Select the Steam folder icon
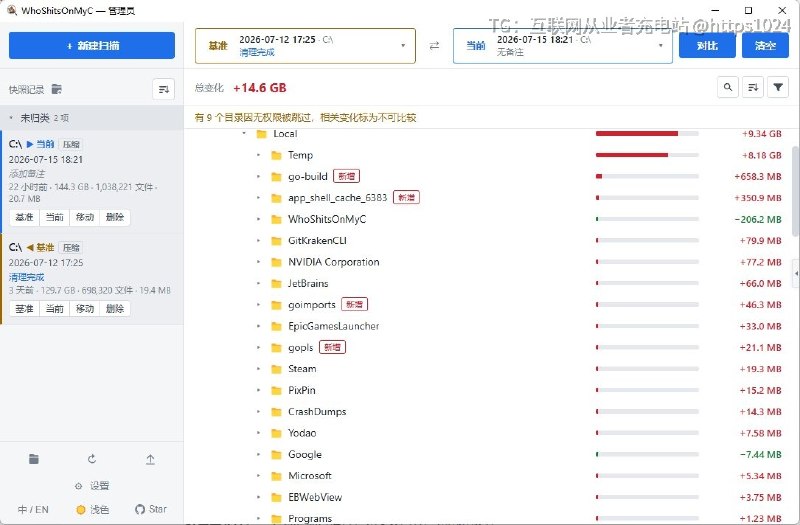800x525 pixels. pyautogui.click(x=276, y=369)
